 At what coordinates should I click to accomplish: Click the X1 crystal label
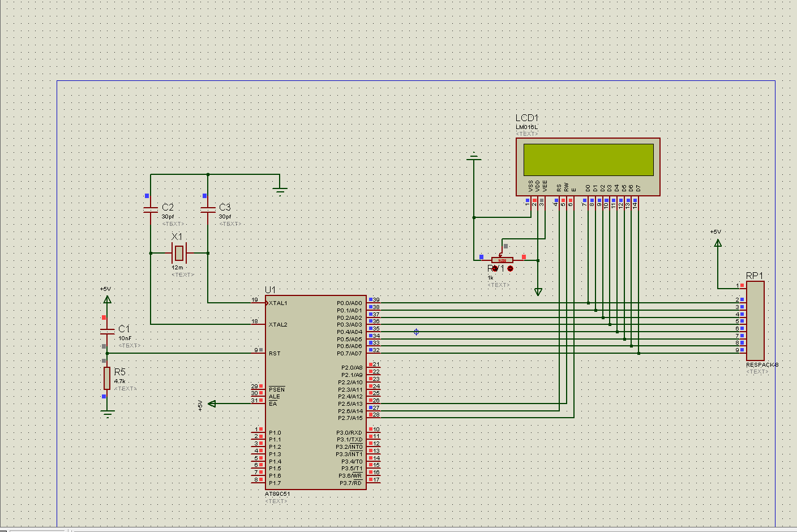pyautogui.click(x=177, y=237)
